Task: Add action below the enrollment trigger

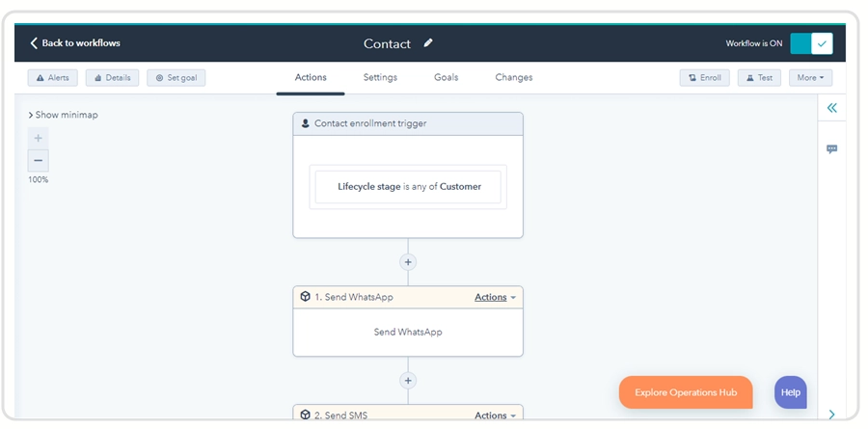Action: click(x=408, y=262)
